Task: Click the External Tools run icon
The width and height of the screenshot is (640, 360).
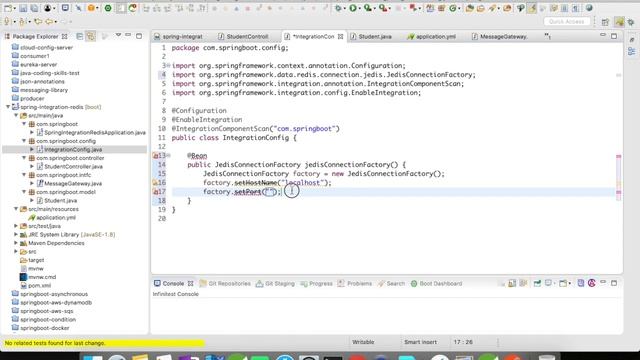Action: pyautogui.click(x=382, y=8)
